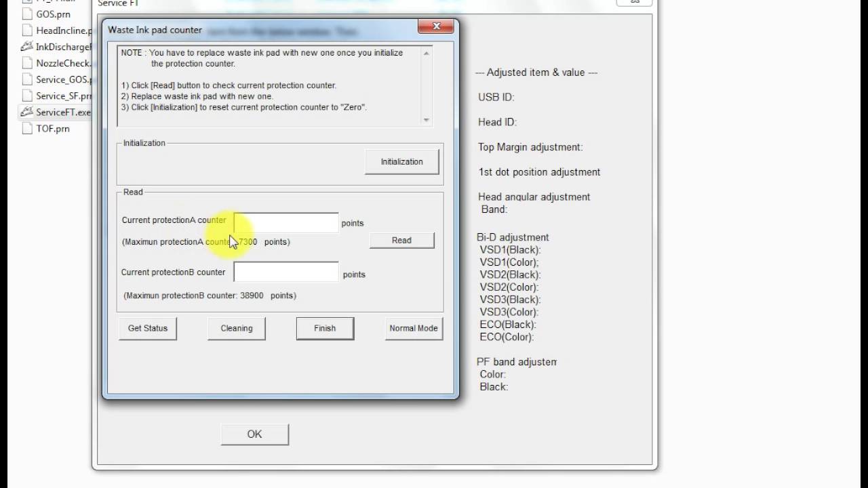This screenshot has height=488, width=868.
Task: Select the TOF.prn file icon
Action: [x=27, y=128]
